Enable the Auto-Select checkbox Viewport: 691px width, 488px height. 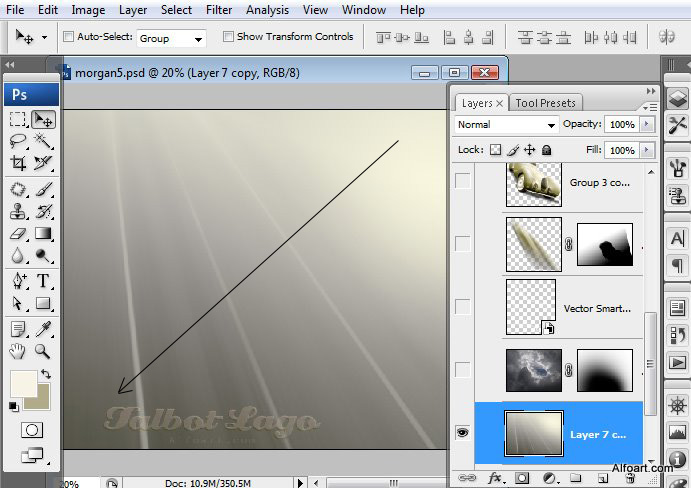[69, 37]
